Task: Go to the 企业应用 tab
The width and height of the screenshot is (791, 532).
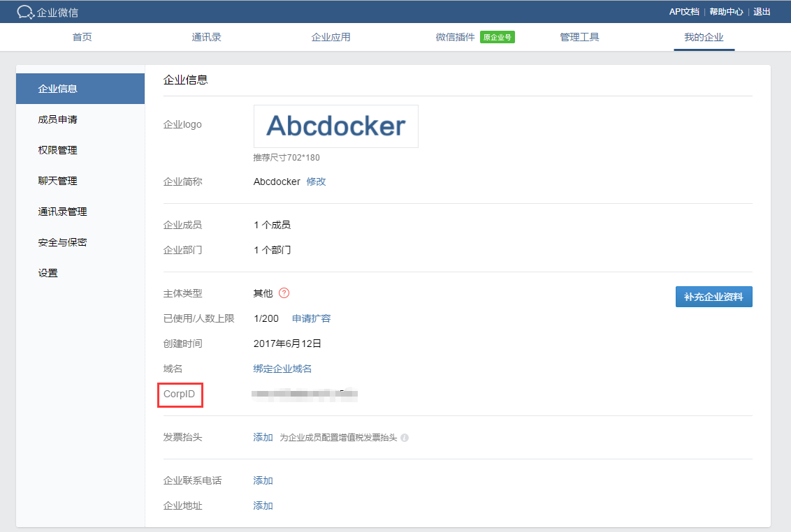Action: coord(331,38)
